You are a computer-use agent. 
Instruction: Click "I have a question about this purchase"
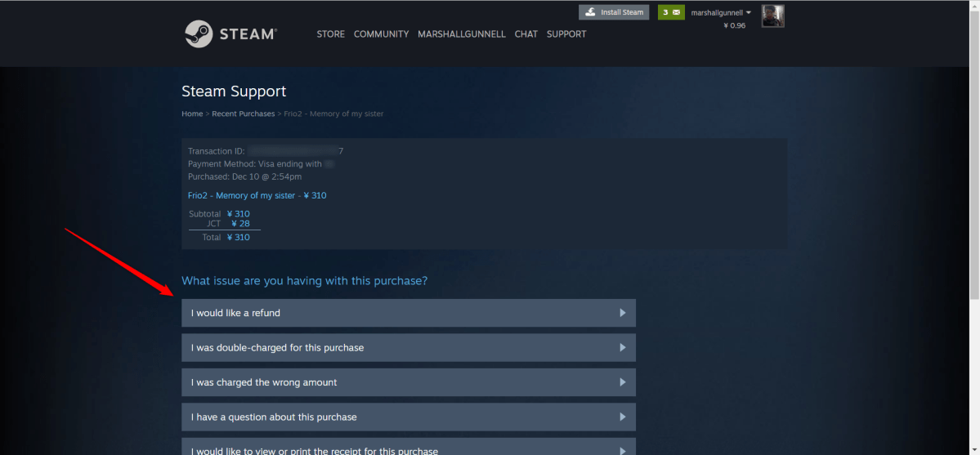274,417
